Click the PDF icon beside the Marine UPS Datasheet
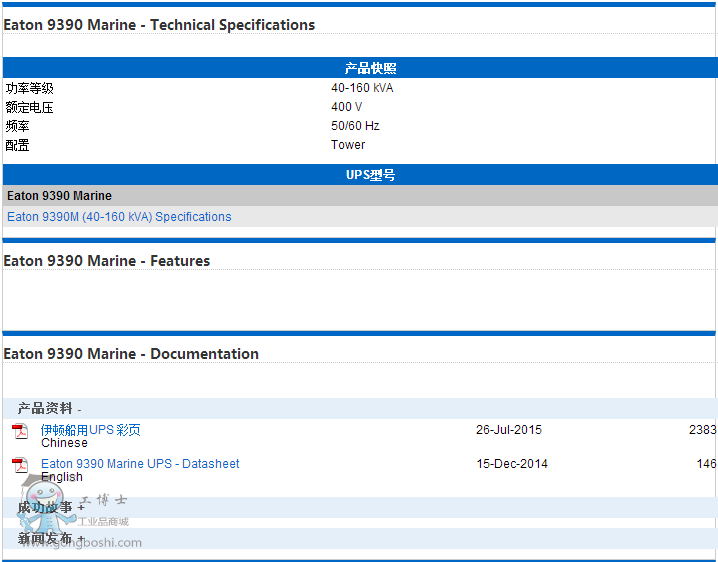The width and height of the screenshot is (718, 562). click(20, 465)
